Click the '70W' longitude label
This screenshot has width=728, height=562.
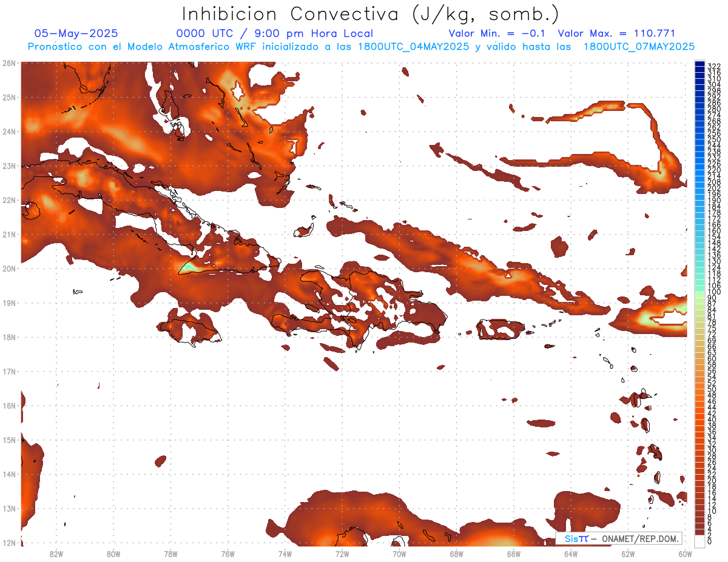[x=399, y=554]
